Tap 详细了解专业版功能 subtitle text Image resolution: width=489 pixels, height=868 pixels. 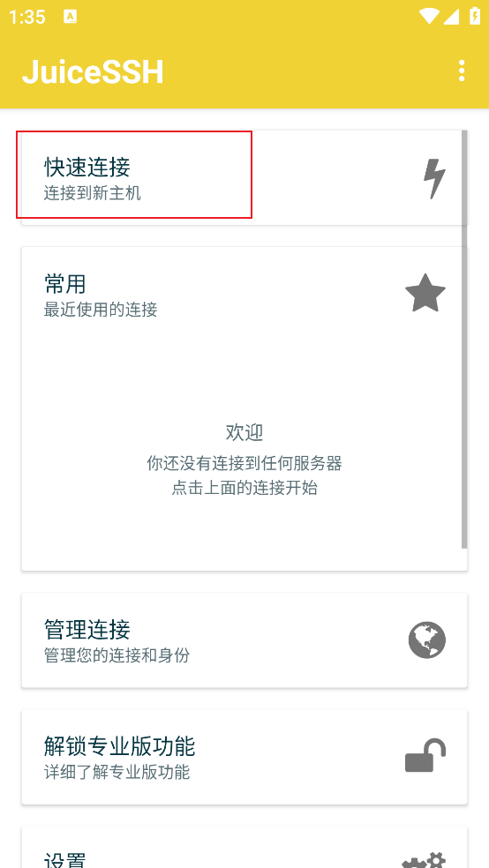tap(117, 772)
